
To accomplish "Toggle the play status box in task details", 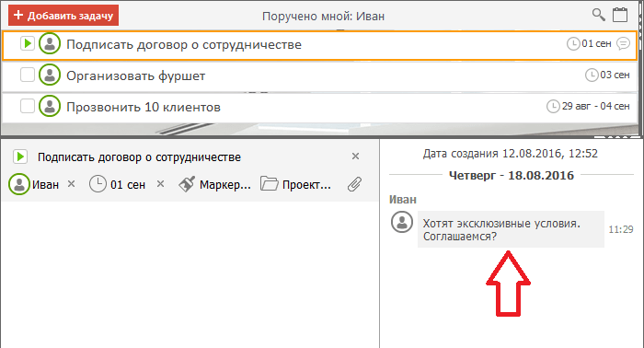I will pos(20,157).
